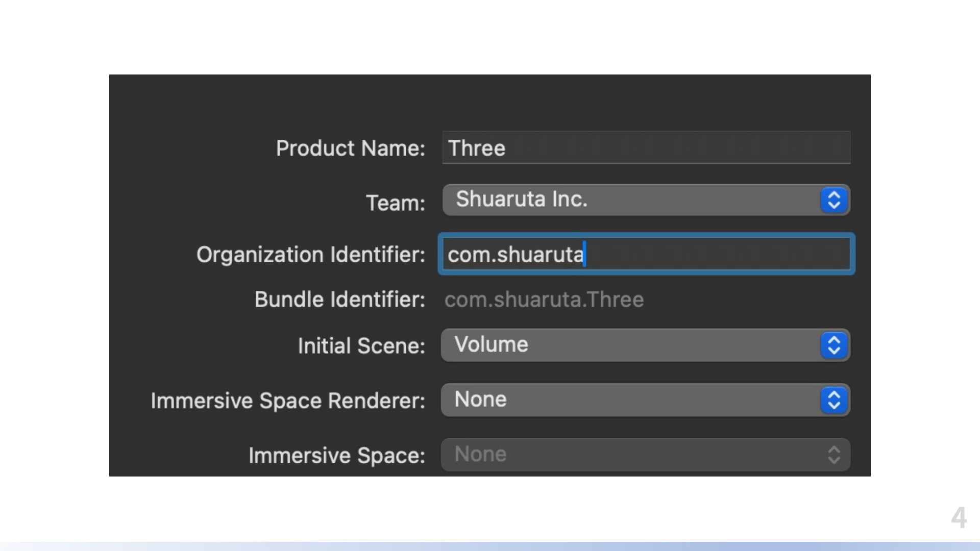Viewport: 980px width, 551px height.
Task: Click the Immersive Space Renderer label
Action: [288, 400]
